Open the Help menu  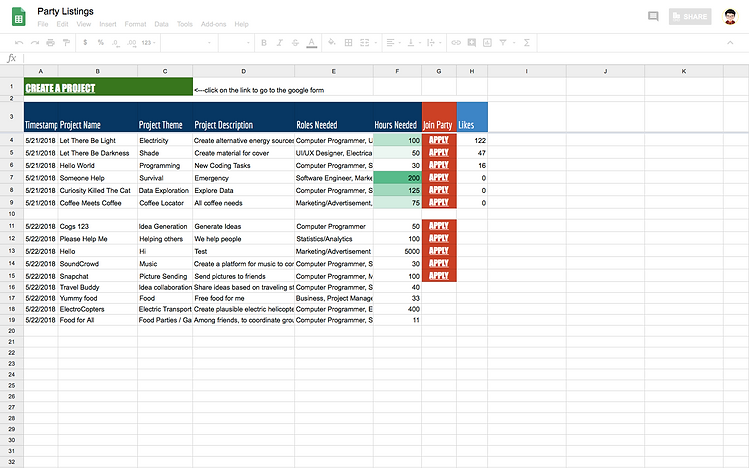[241, 24]
